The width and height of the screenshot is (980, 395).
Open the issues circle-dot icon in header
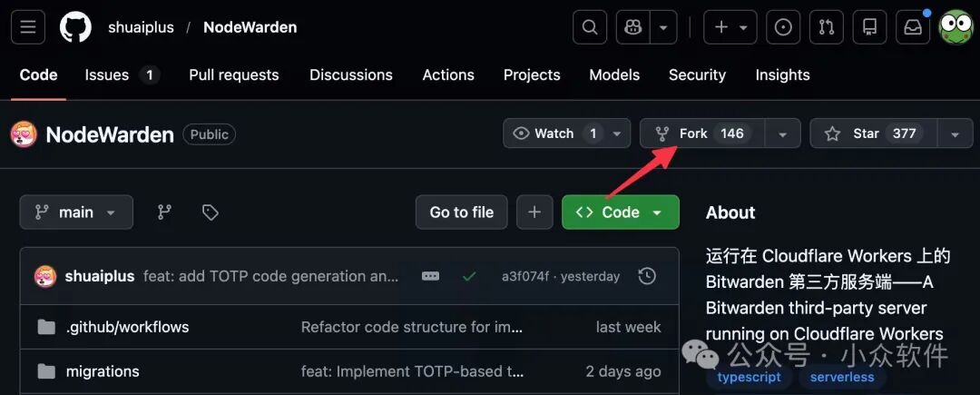(x=783, y=27)
